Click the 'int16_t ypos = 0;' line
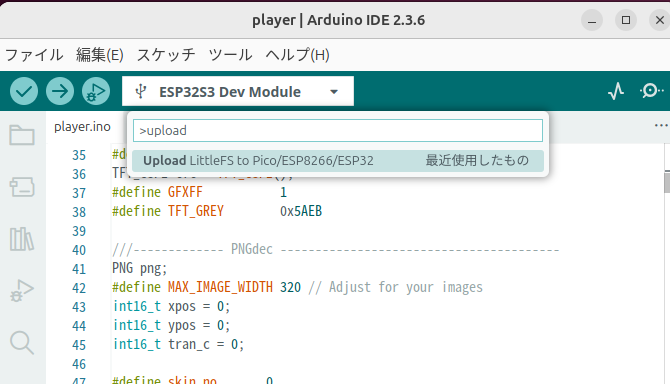 click(171, 325)
